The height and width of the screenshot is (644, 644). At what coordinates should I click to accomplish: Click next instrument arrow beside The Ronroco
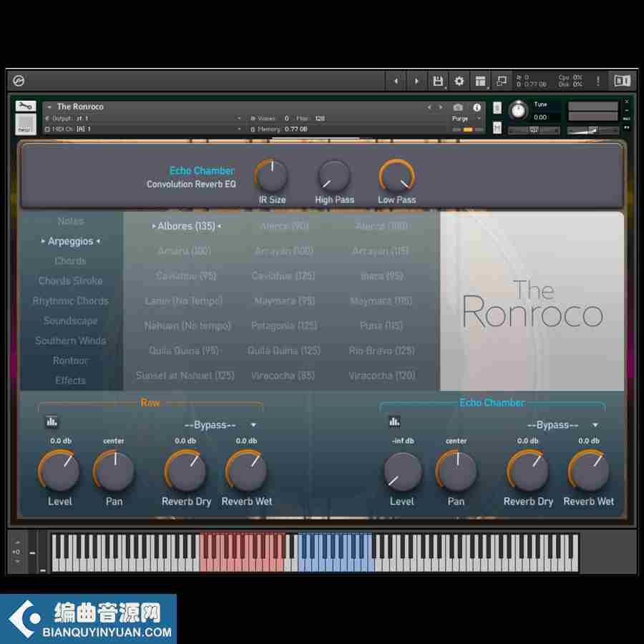click(441, 107)
